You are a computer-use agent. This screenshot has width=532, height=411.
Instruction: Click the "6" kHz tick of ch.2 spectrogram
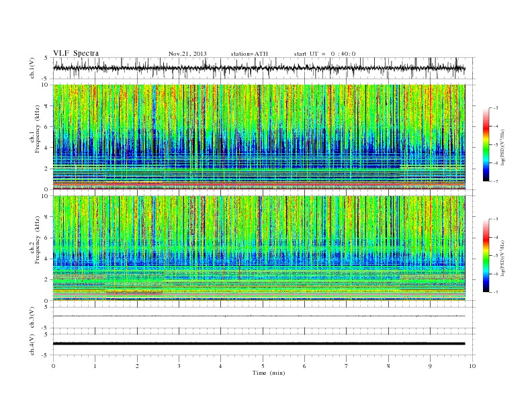[46, 238]
